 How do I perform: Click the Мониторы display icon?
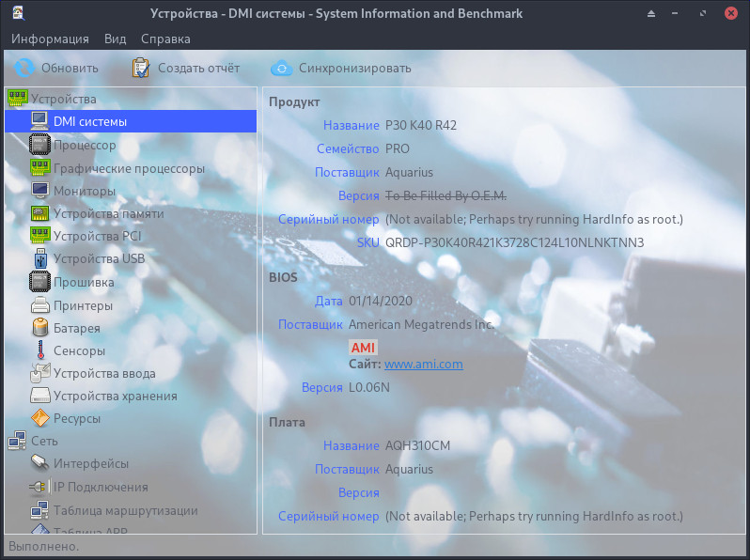coord(39,191)
